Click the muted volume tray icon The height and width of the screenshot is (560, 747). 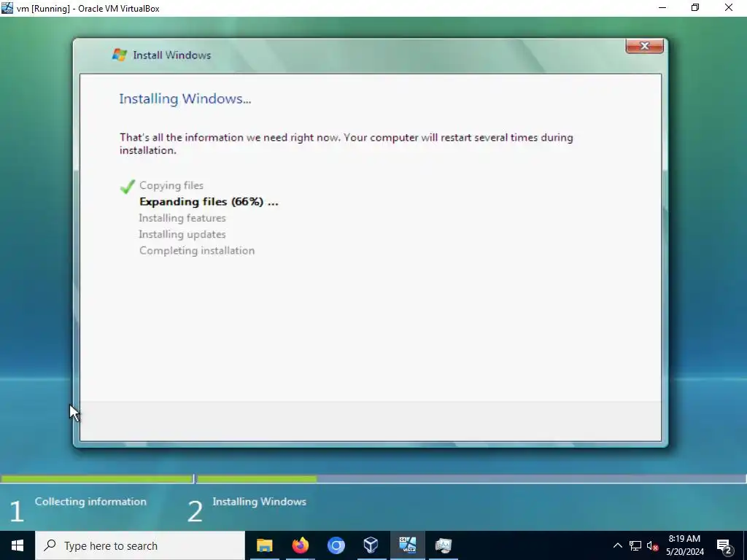coord(653,545)
